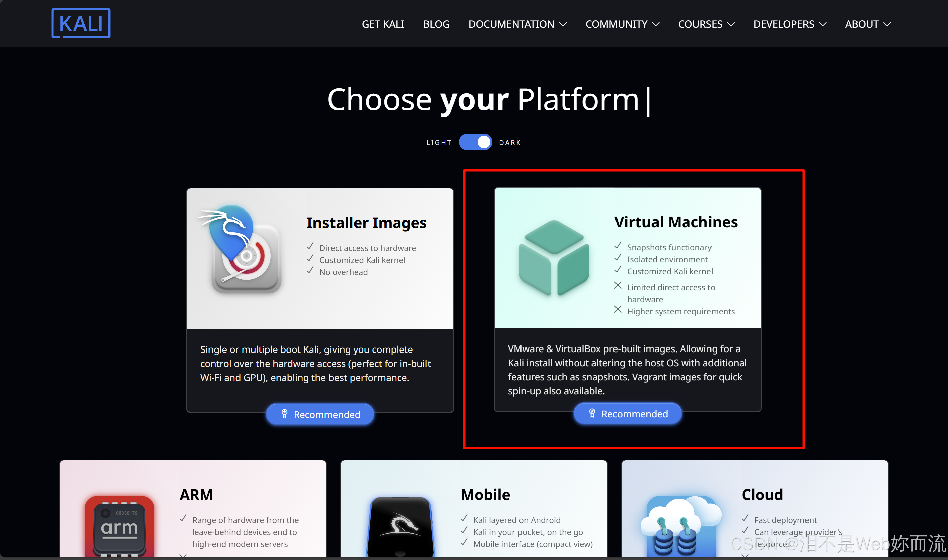Click the red ARM chip icon
Screen dimensions: 948x560
pyautogui.click(x=119, y=526)
